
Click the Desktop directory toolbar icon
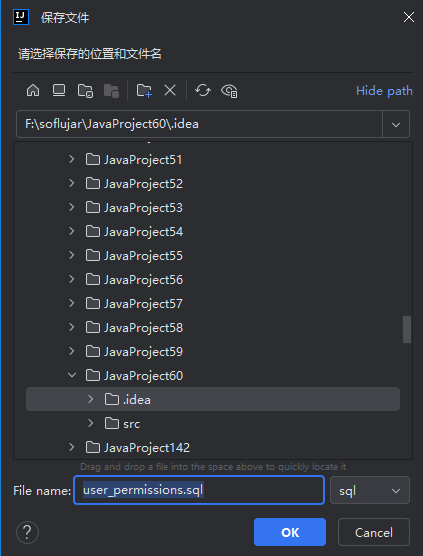[59, 90]
